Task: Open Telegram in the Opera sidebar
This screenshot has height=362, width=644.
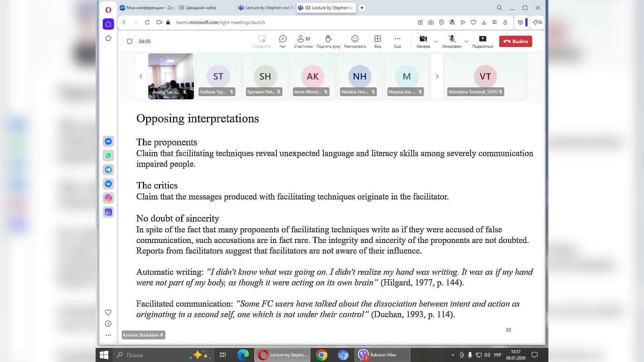Action: pyautogui.click(x=108, y=170)
